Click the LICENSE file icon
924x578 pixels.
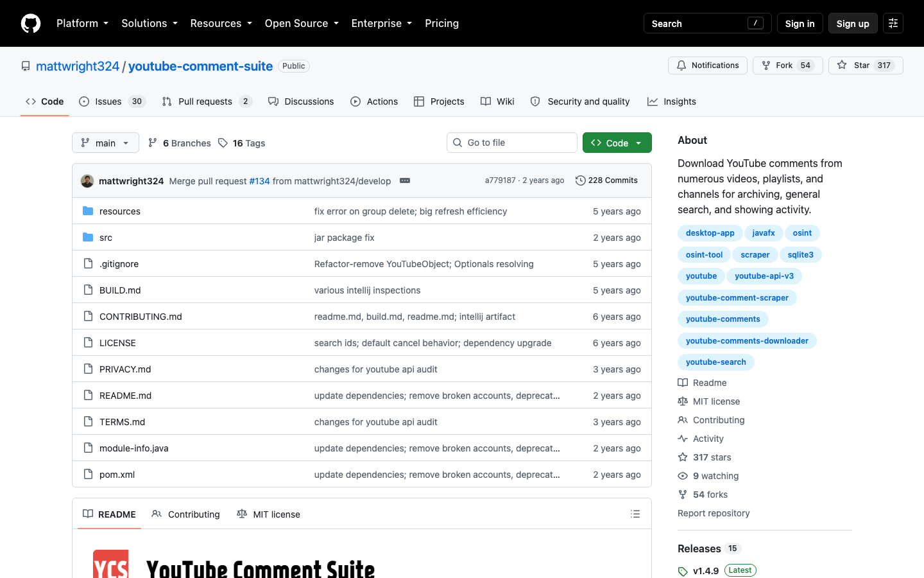point(88,342)
